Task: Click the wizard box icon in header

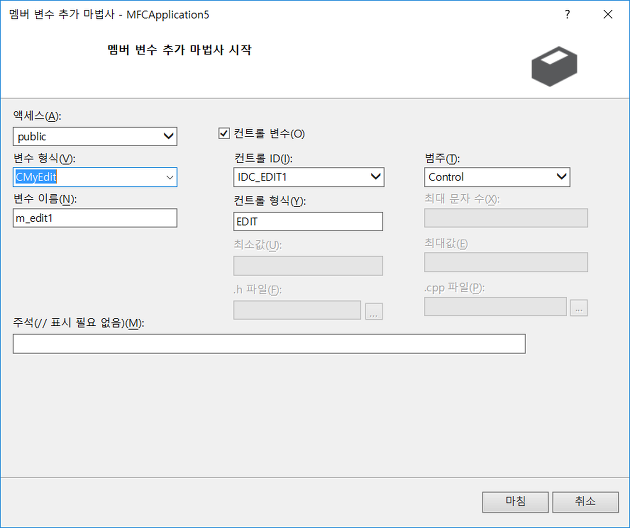Action: tap(554, 66)
